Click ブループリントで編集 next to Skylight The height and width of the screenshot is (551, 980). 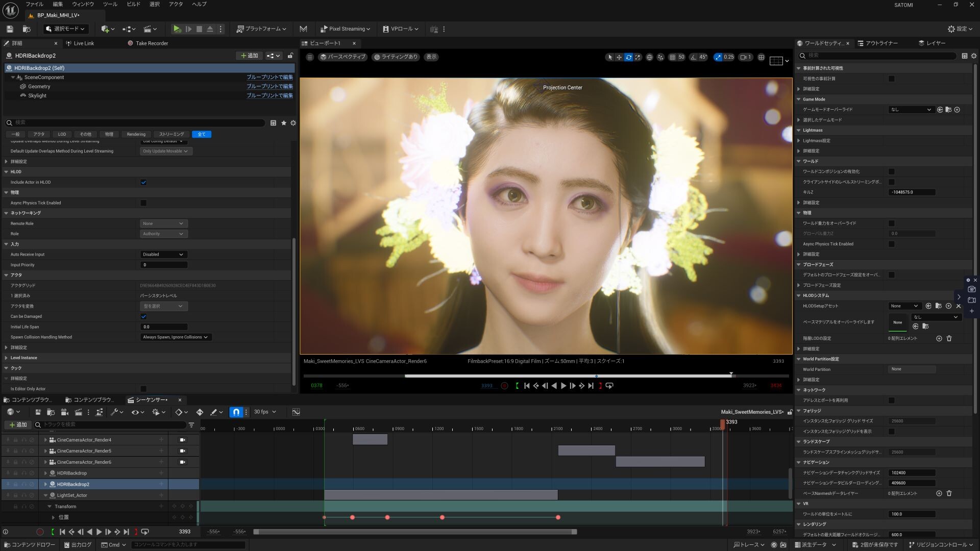pyautogui.click(x=269, y=95)
